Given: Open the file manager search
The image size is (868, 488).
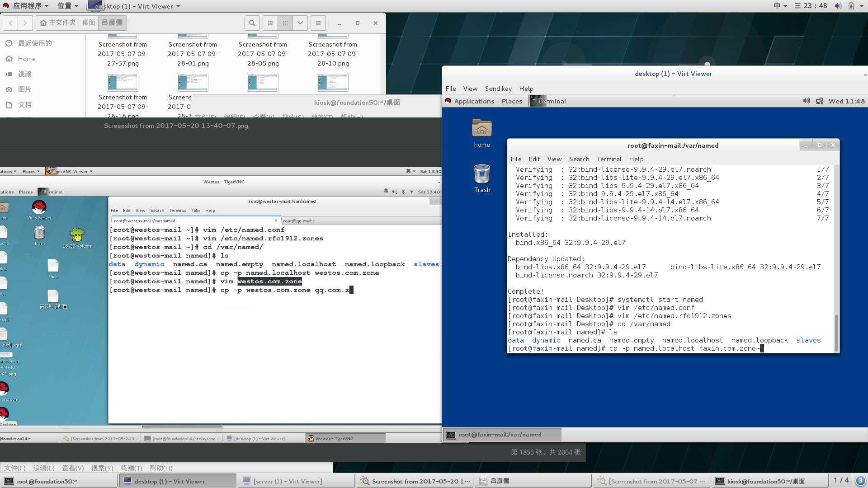Looking at the screenshot, I should (x=252, y=23).
